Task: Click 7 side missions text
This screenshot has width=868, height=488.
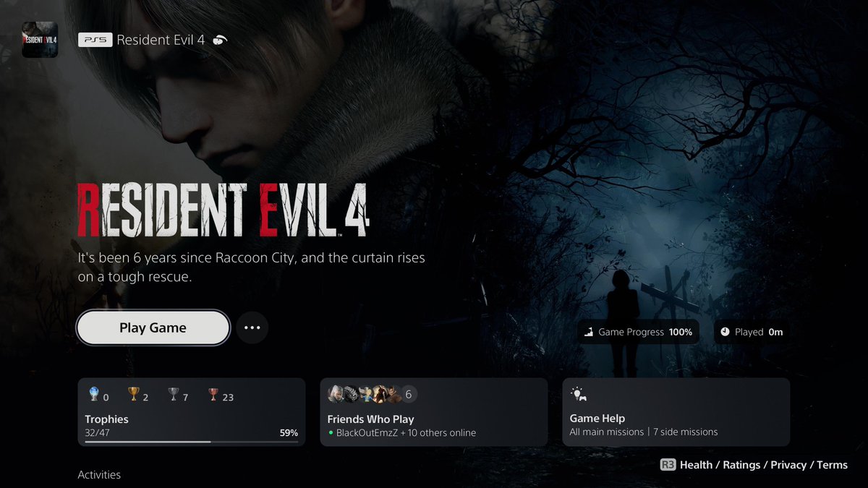Action: (x=686, y=432)
